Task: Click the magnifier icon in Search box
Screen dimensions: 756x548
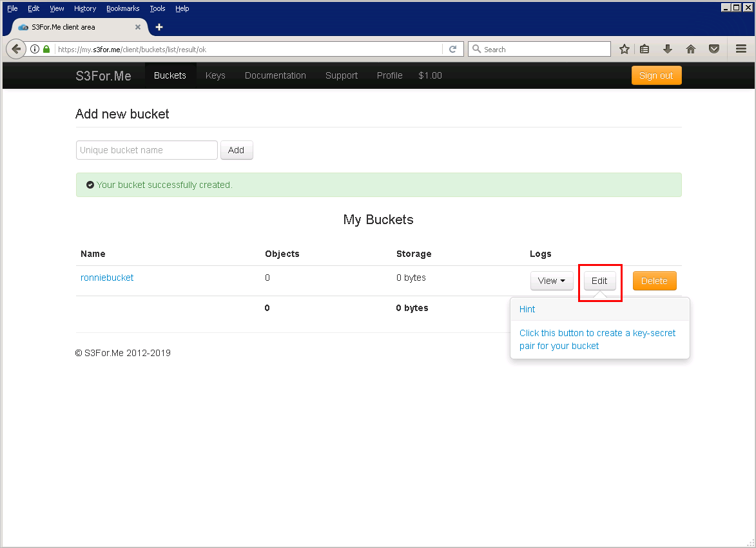Action: 476,49
